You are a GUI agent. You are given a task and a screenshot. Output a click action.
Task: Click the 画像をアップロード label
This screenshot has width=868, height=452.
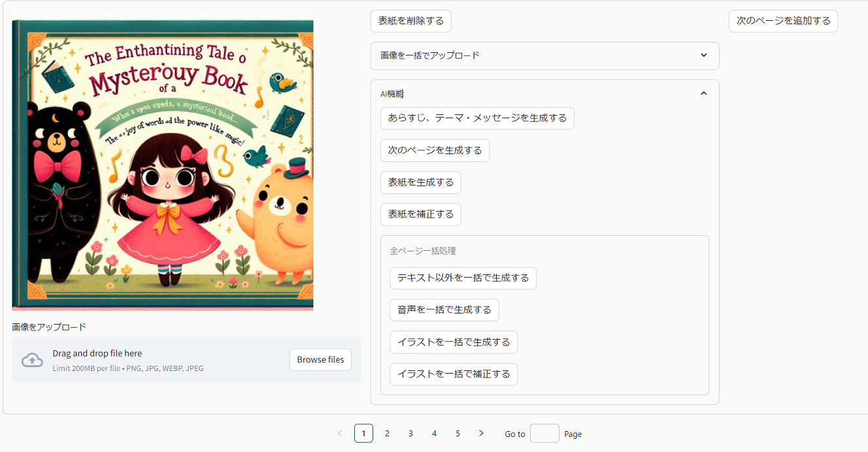49,327
